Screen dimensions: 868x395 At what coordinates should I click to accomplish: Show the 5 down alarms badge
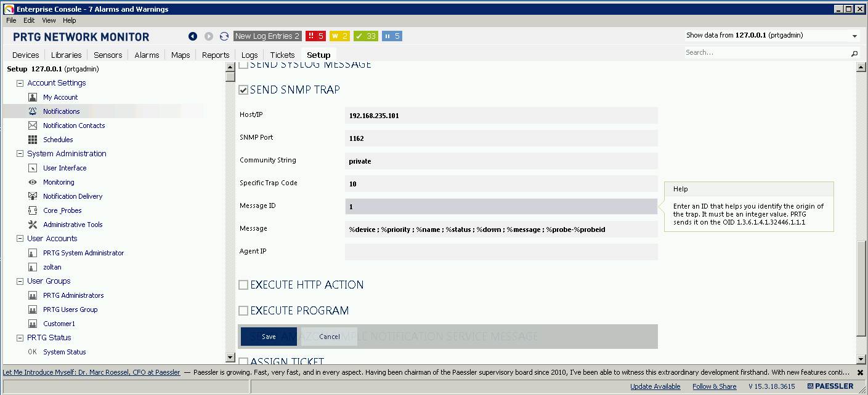pyautogui.click(x=315, y=36)
